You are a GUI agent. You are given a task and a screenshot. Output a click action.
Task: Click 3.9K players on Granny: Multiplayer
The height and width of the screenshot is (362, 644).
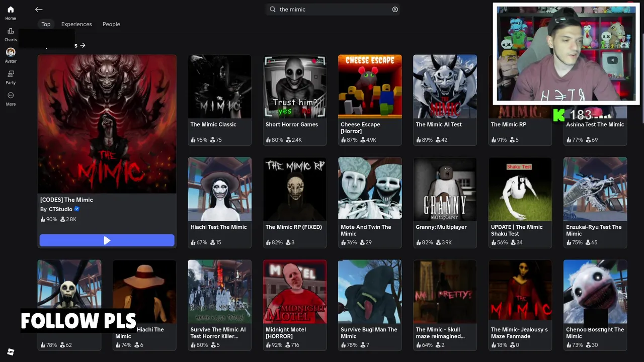(444, 242)
